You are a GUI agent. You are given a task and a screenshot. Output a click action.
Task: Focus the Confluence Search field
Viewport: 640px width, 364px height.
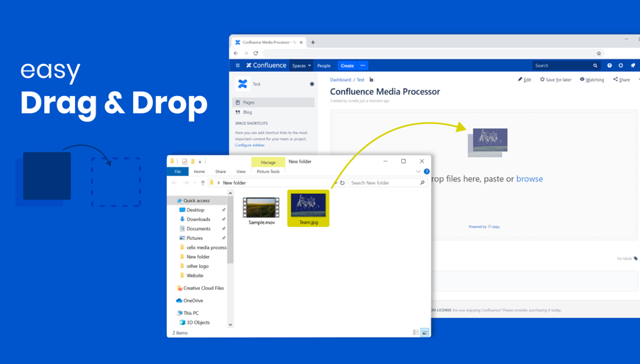coord(566,65)
